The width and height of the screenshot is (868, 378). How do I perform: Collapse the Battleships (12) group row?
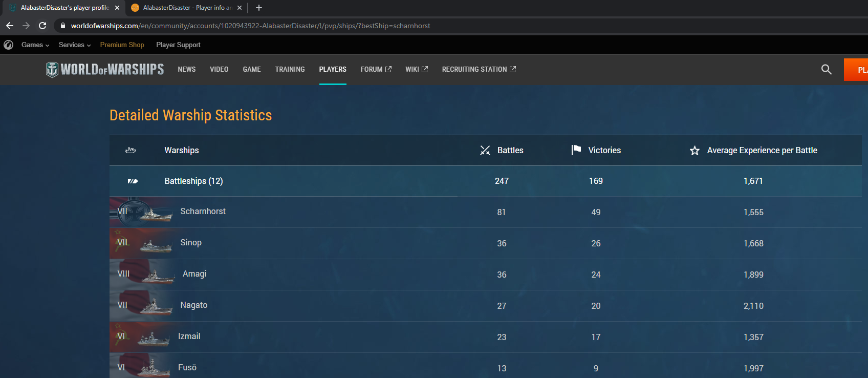pyautogui.click(x=485, y=181)
